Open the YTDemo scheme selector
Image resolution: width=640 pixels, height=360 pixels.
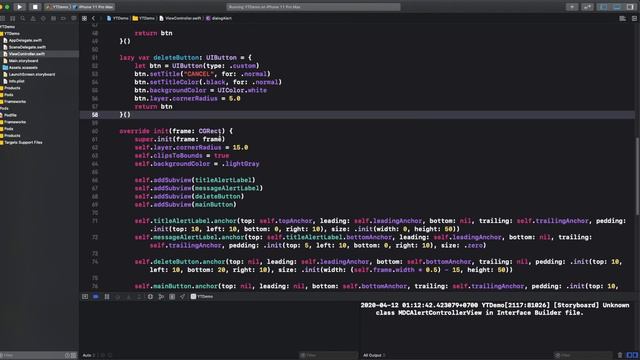point(58,7)
